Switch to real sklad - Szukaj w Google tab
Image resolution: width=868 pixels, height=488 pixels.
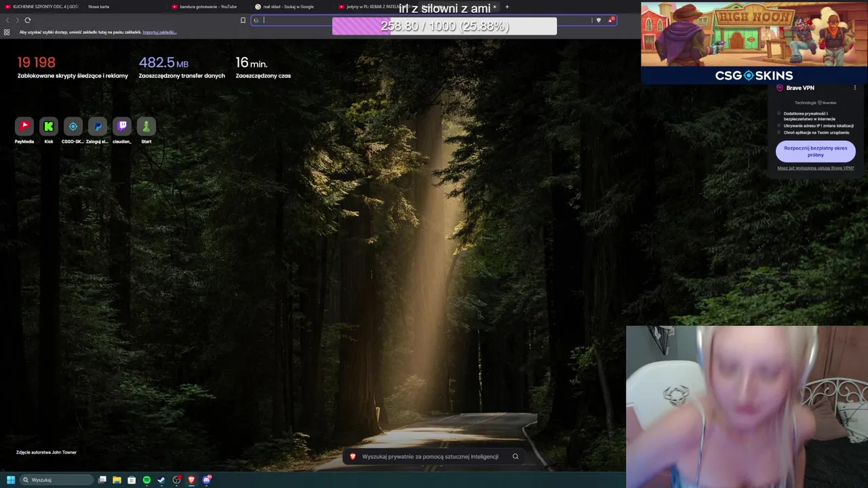click(x=292, y=7)
